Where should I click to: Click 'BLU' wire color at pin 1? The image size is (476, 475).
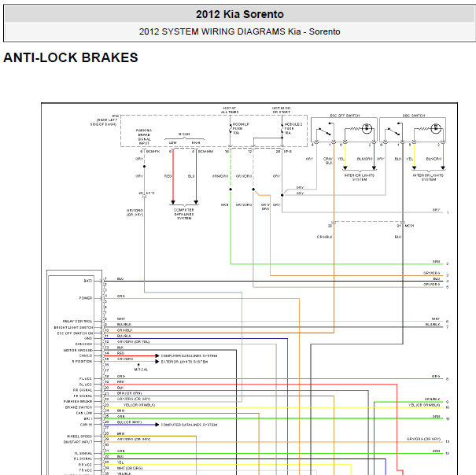point(120,278)
